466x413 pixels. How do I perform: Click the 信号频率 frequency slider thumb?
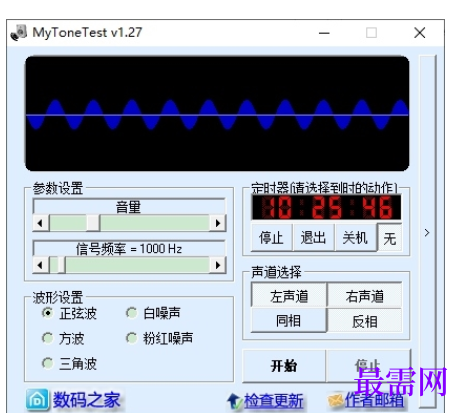click(61, 265)
